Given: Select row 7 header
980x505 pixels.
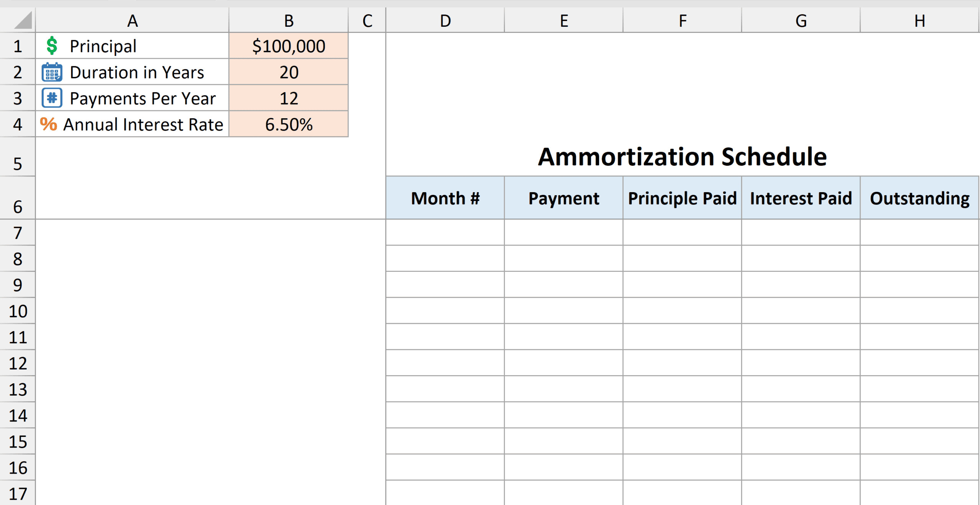Looking at the screenshot, I should pos(18,233).
